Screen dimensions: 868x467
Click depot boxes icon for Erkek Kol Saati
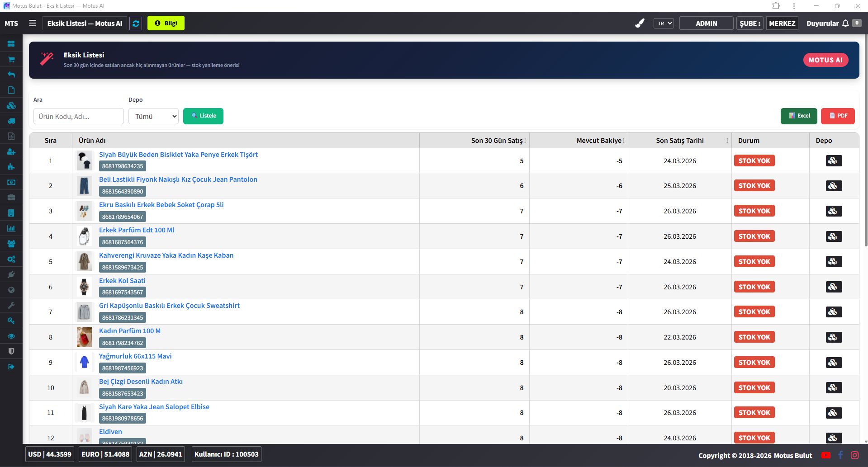point(833,287)
